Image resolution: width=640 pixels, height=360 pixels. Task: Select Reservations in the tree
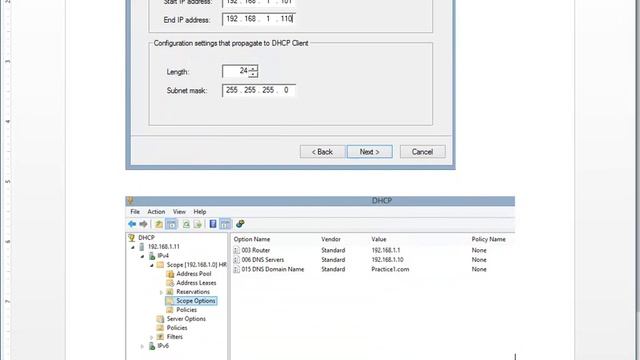193,291
